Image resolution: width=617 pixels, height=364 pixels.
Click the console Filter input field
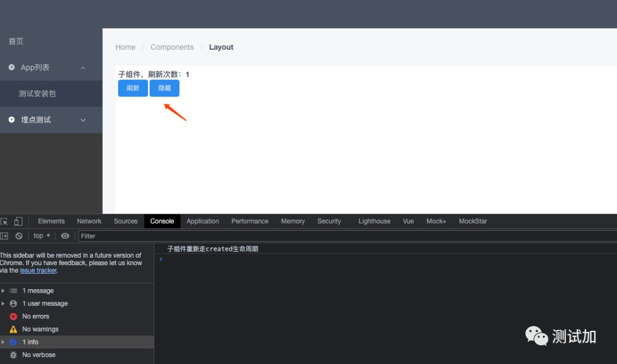[x=343, y=236]
